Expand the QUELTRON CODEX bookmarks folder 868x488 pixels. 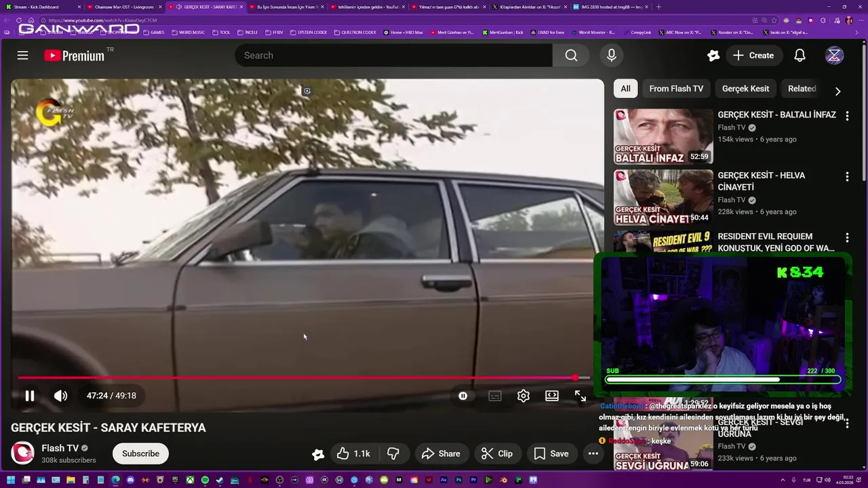355,32
